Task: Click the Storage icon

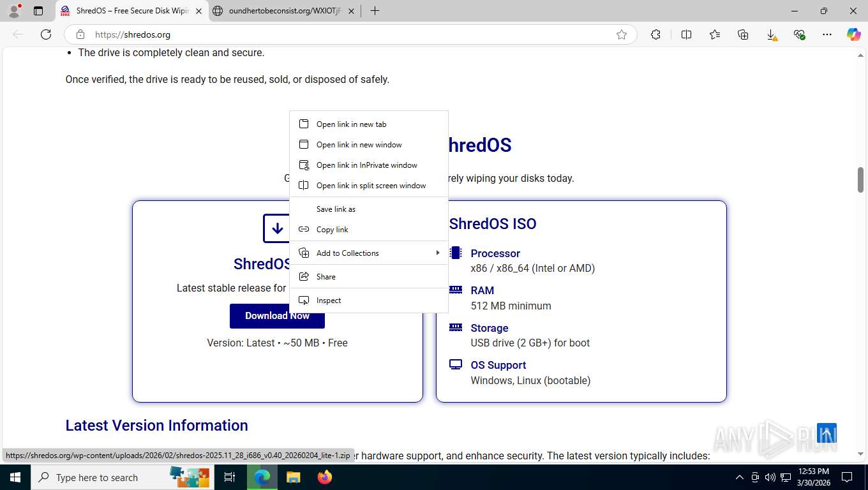Action: tap(456, 327)
